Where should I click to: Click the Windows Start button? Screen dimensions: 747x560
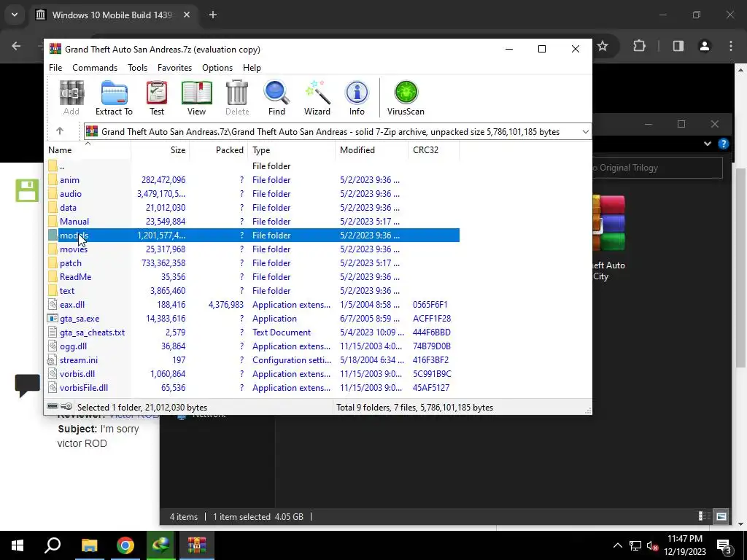[18, 545]
